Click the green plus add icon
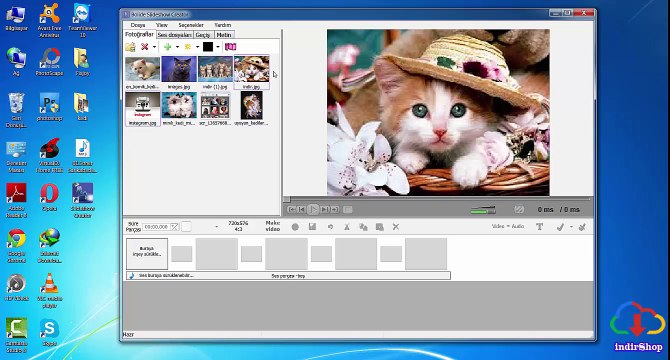This screenshot has width=670, height=360. click(x=168, y=47)
